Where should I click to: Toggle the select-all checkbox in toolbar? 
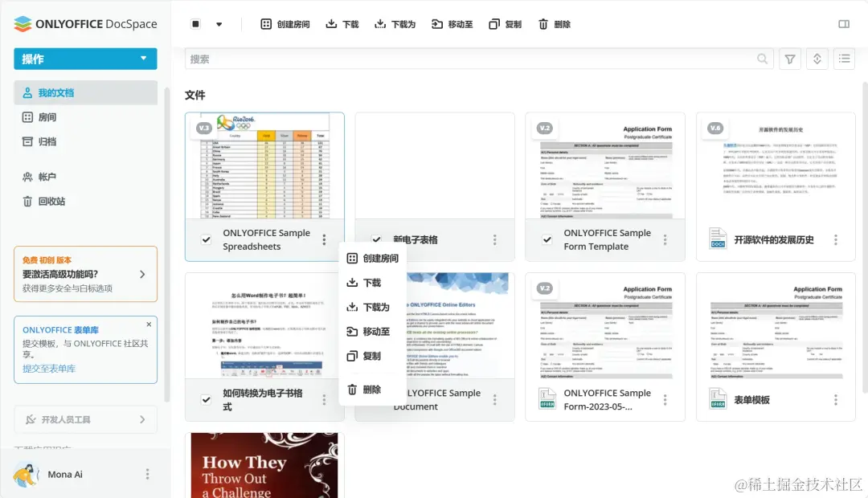coord(195,24)
